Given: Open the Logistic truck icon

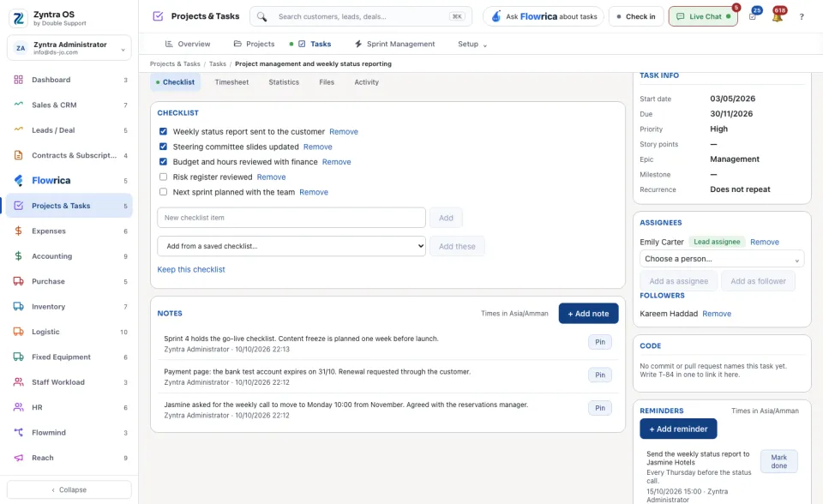Looking at the screenshot, I should (18, 332).
